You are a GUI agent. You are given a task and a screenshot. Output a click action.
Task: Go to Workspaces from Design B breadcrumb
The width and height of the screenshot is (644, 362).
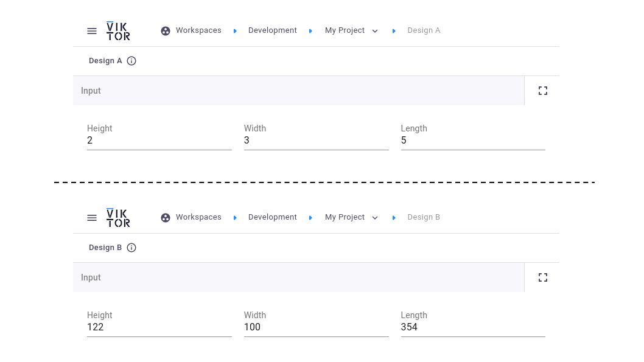click(x=198, y=217)
